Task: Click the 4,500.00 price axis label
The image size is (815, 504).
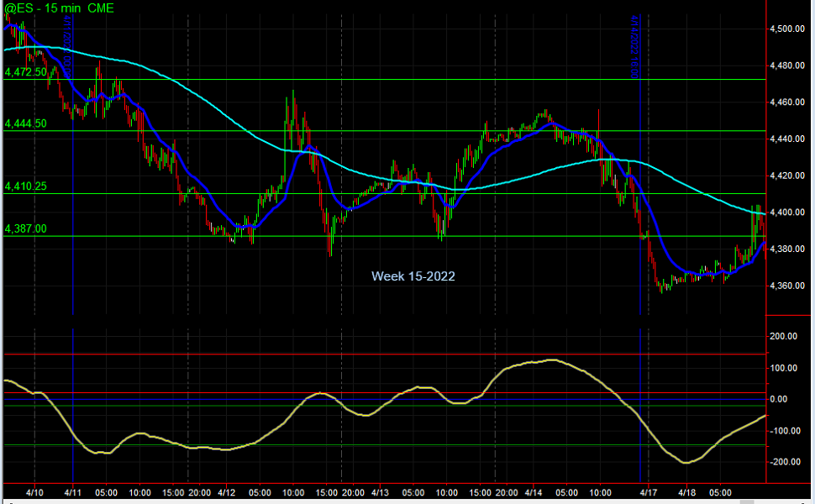Action: [787, 29]
